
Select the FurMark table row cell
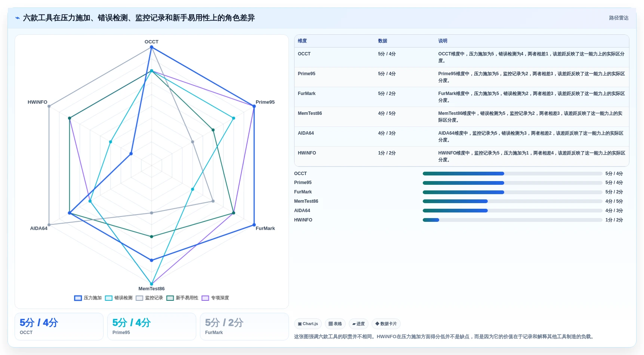click(x=306, y=94)
